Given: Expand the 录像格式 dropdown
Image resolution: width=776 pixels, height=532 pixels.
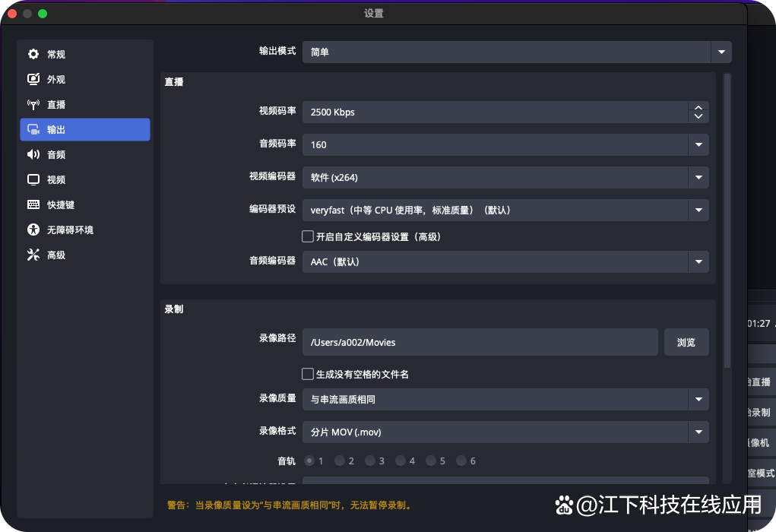Looking at the screenshot, I should pos(698,432).
